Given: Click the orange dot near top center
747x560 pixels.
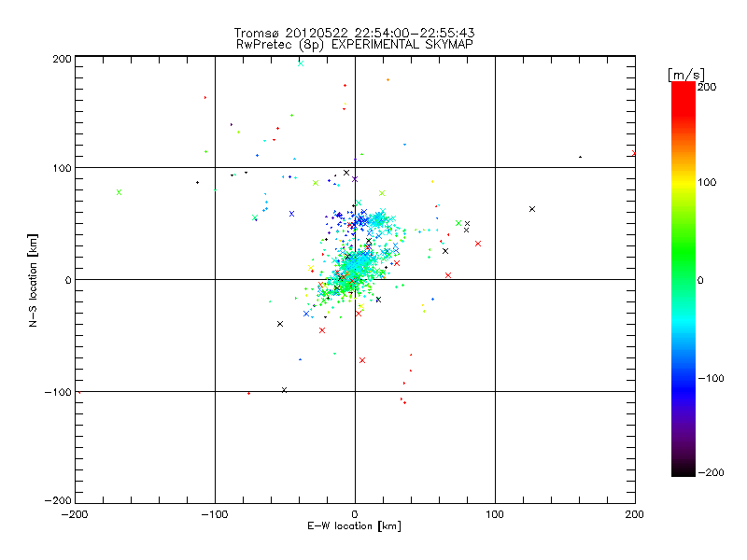Looking at the screenshot, I should click(x=388, y=80).
